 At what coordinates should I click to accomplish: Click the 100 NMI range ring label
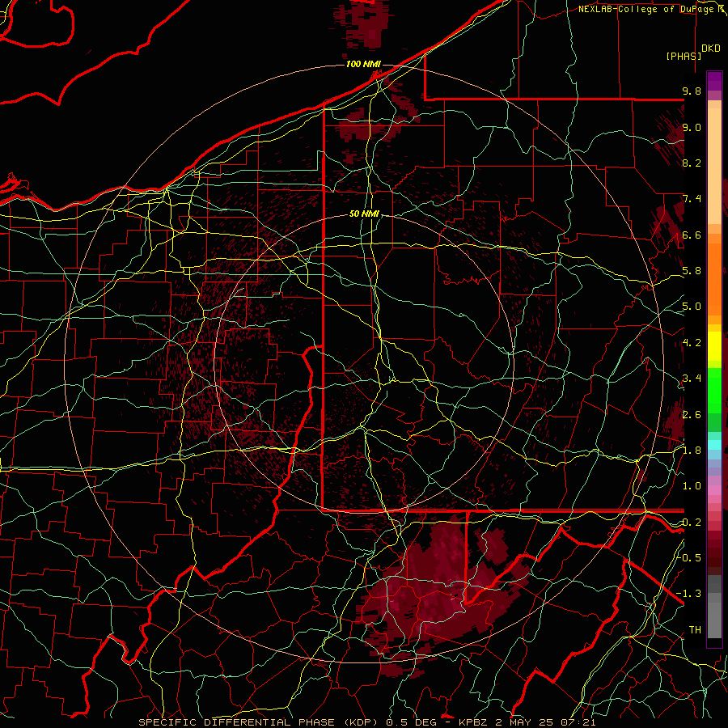coord(363,64)
